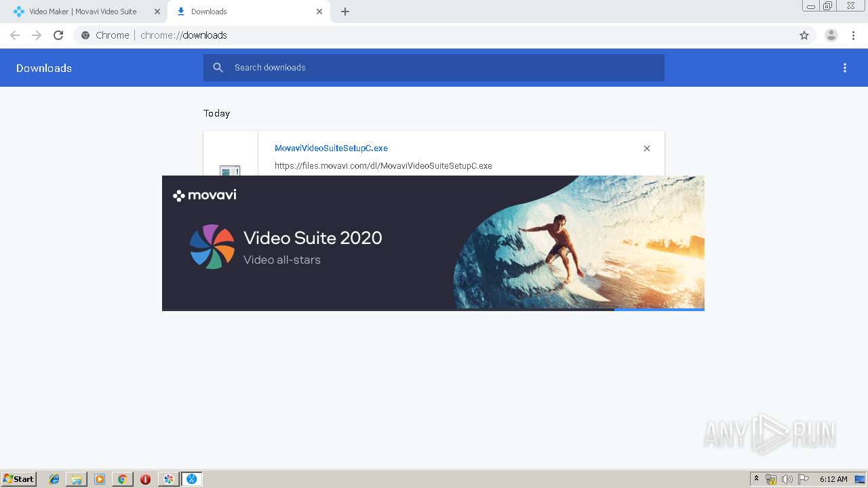Click the search magnifier icon
This screenshot has height=488, width=868.
pyautogui.click(x=218, y=68)
